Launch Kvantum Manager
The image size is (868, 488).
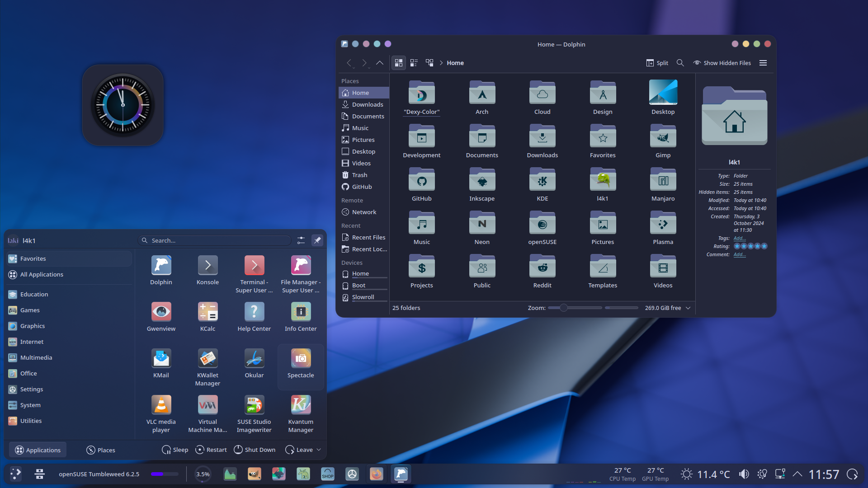[301, 414]
